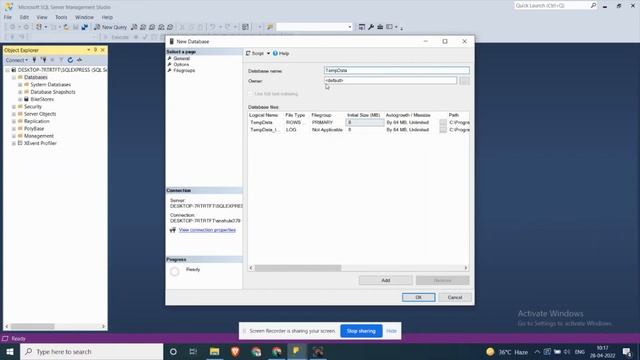
Task: Click Hide on the screen sharing bar
Action: click(x=391, y=331)
